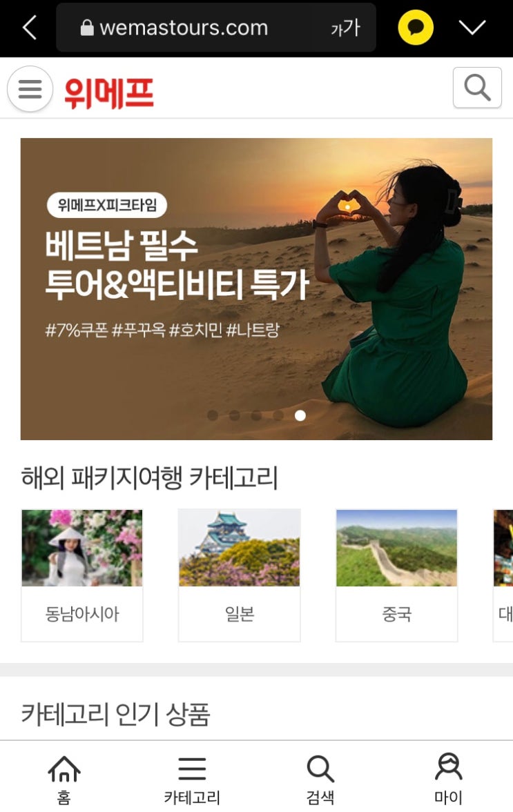The image size is (513, 812).
Task: Choose the 중국 Great Wall category card
Action: pos(397,575)
